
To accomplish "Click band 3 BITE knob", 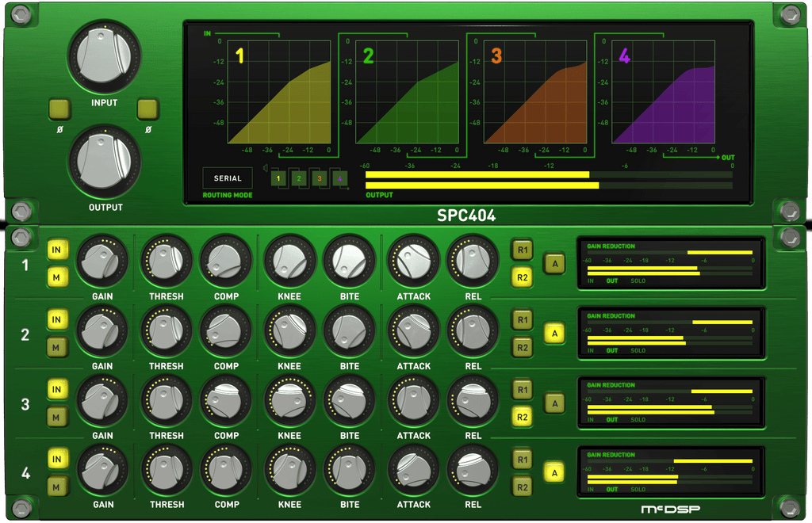I will pos(349,401).
